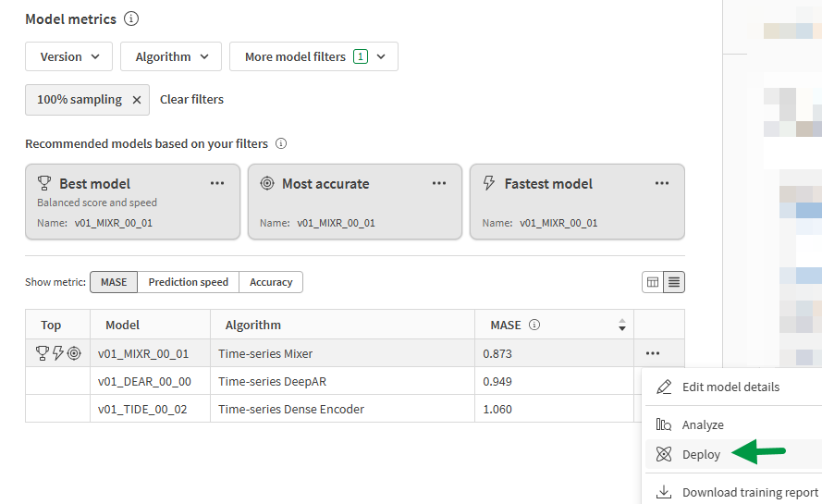Click info icon beside Recommended models heading
The image size is (822, 504).
coord(281,144)
